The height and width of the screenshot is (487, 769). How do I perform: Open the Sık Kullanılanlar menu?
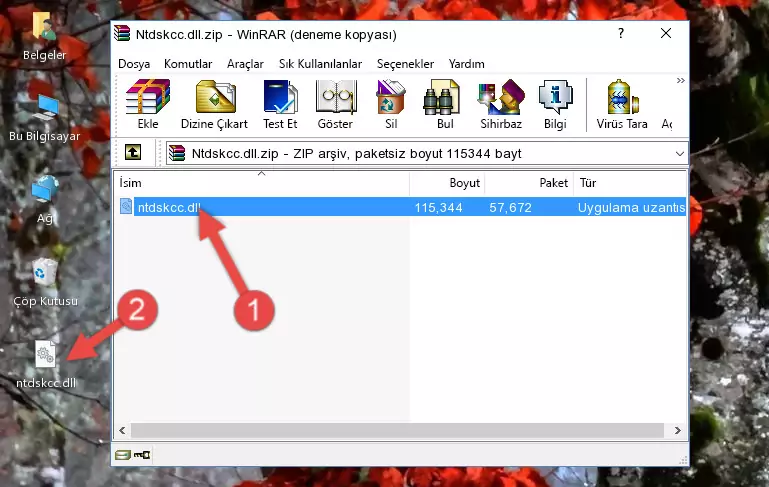[x=320, y=64]
